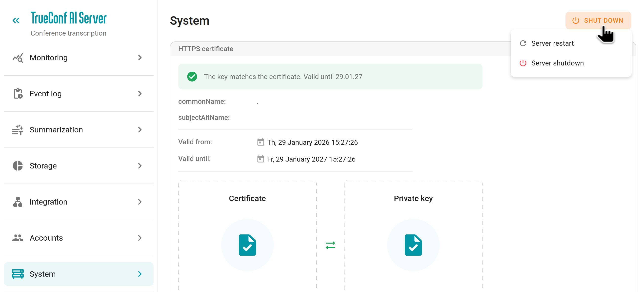Click the green swap arrows icon
The height and width of the screenshot is (292, 644).
pos(330,245)
